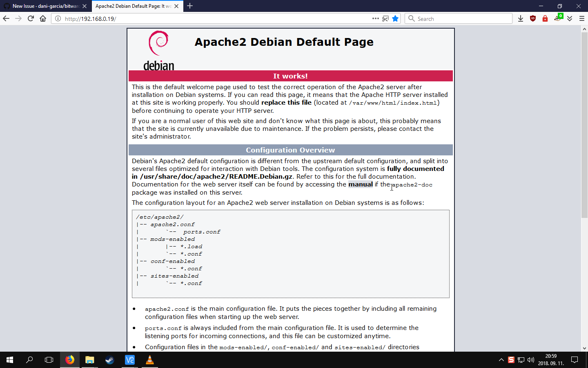
Task: Click the extension icon with green 0 badge
Action: [558, 18]
